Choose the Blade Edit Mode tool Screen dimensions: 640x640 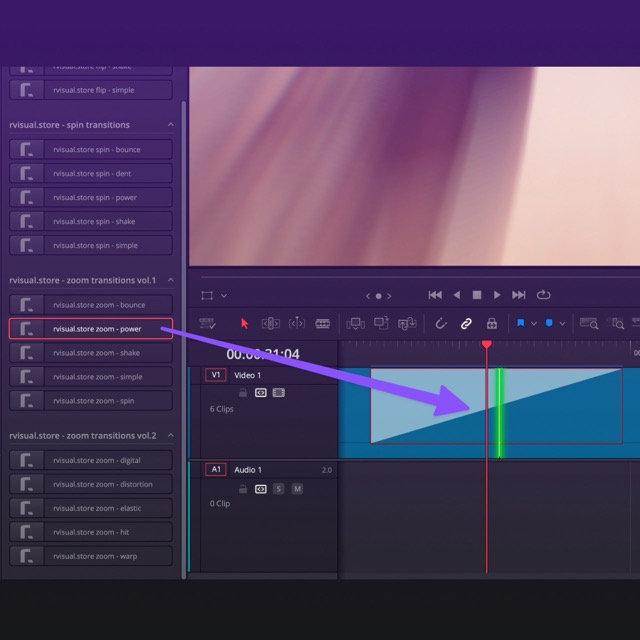[323, 323]
